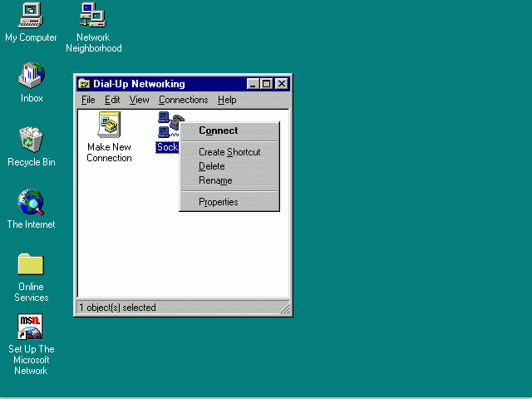This screenshot has height=399, width=532.
Task: Minimize the Dial-Up Networking window
Action: tap(253, 84)
